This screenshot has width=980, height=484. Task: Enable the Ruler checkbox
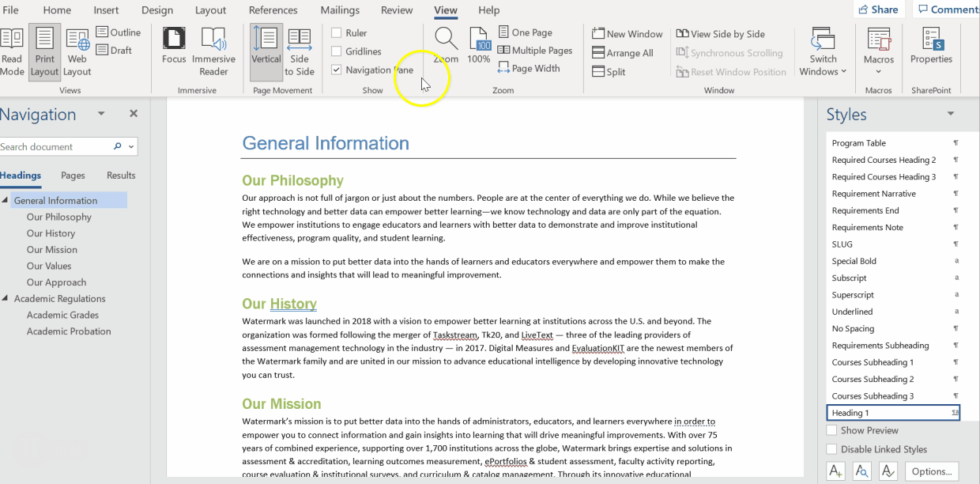[x=337, y=33]
